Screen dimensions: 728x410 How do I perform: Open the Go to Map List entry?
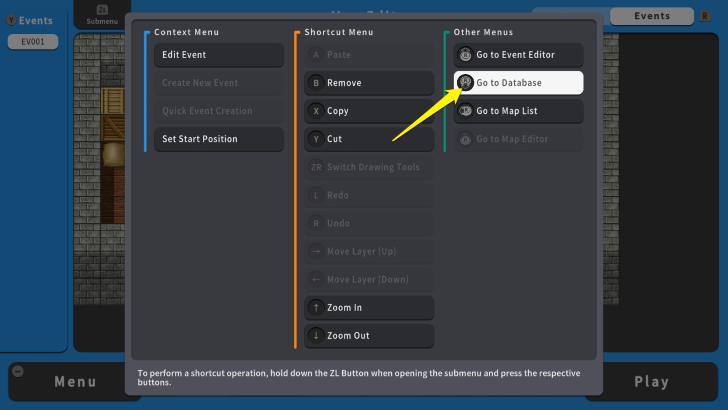(x=518, y=111)
